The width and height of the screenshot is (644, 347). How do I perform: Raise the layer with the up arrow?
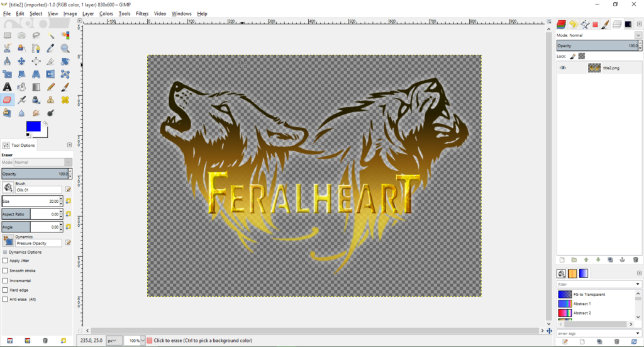586,260
